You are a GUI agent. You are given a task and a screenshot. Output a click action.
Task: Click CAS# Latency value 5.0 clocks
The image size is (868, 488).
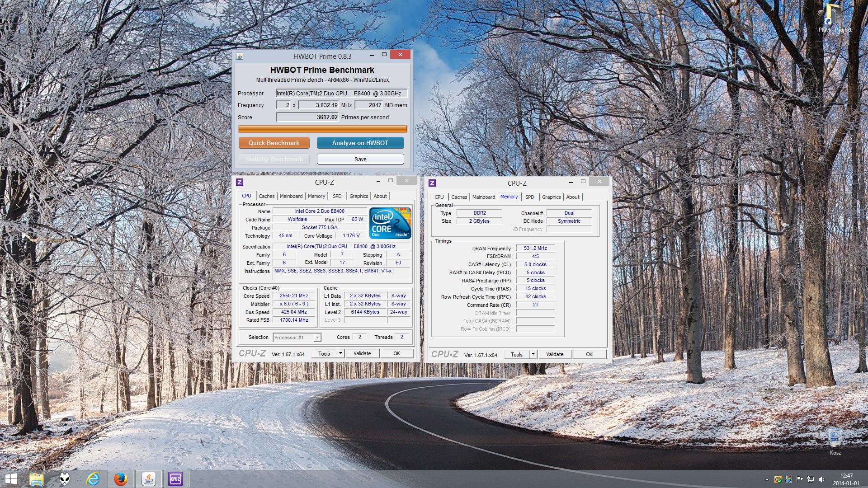535,265
